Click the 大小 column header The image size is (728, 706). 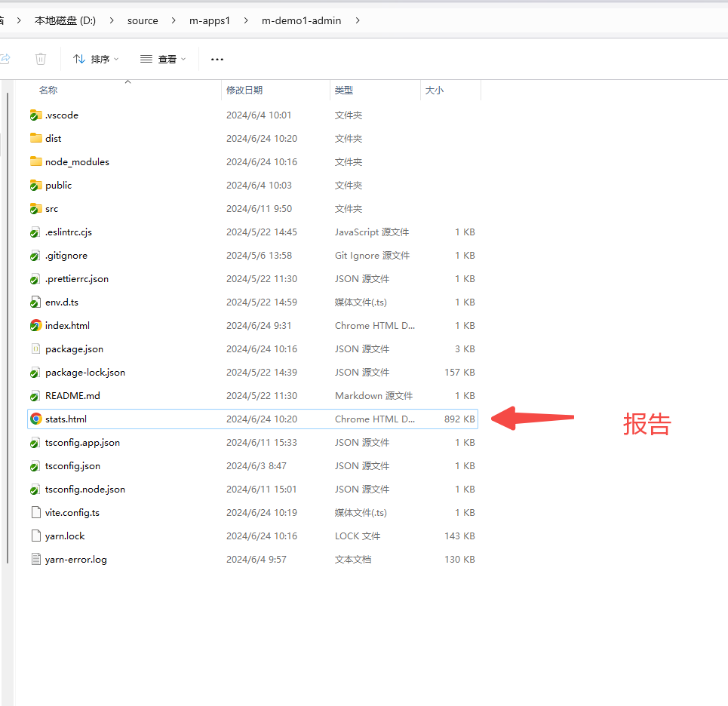tap(434, 90)
